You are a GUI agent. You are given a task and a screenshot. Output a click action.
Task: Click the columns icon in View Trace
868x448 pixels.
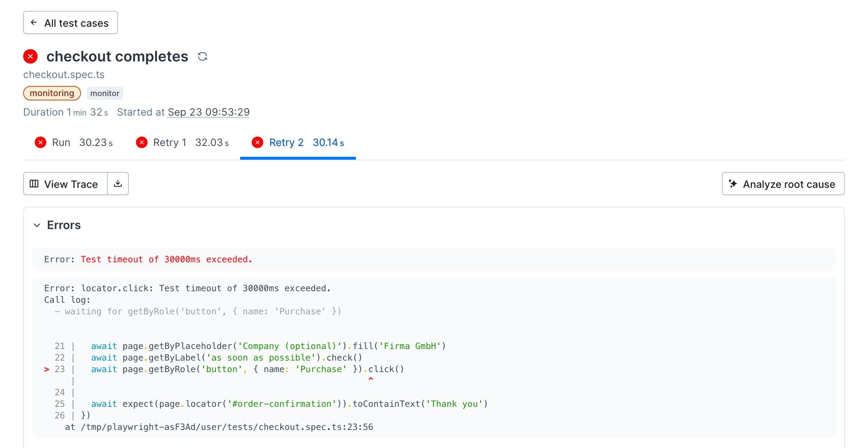(x=34, y=184)
